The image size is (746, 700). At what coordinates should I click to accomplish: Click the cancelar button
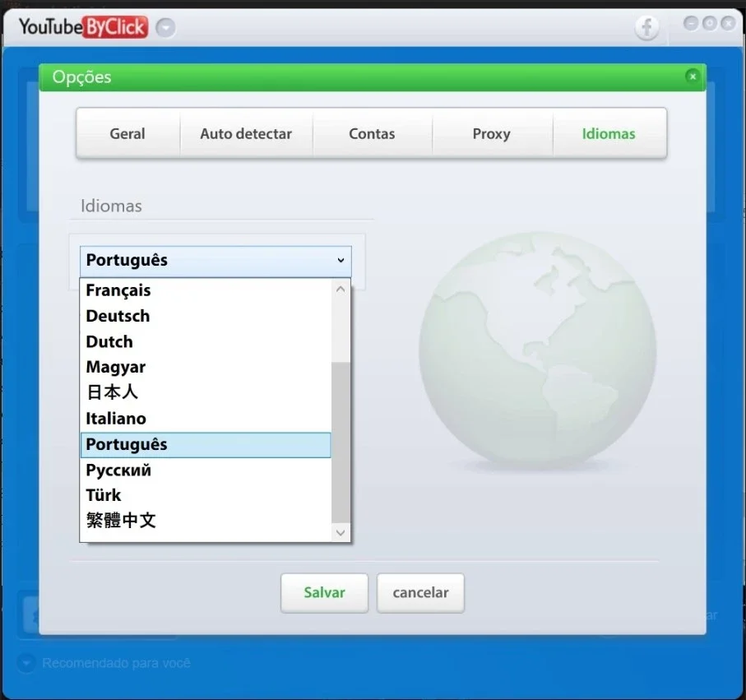420,593
